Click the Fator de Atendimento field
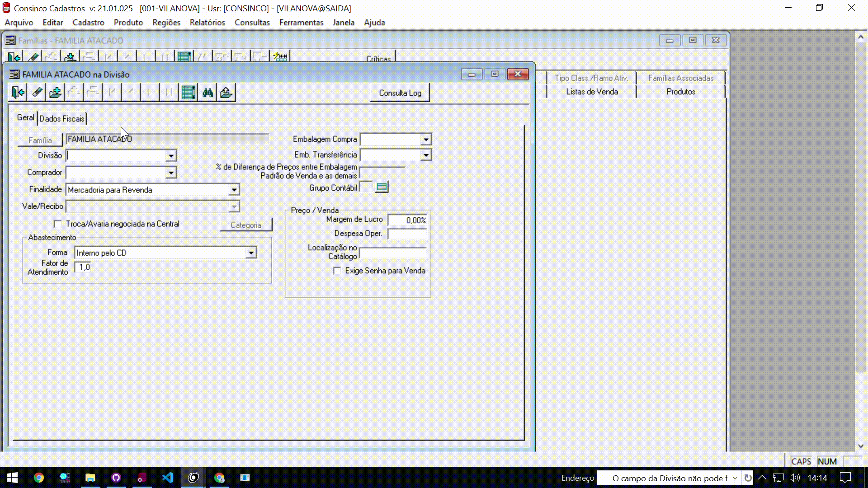 [x=83, y=267]
